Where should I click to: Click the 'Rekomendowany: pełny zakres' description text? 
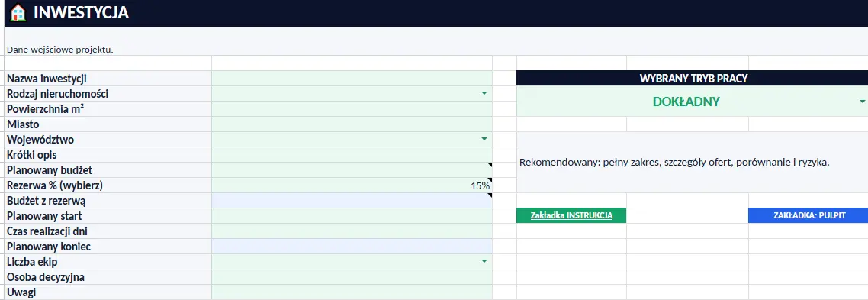tap(674, 163)
